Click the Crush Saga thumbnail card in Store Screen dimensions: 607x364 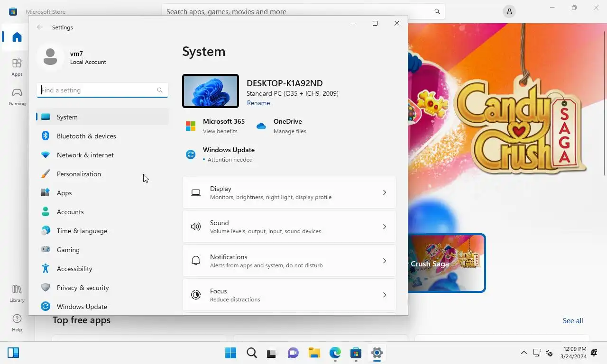(446, 263)
